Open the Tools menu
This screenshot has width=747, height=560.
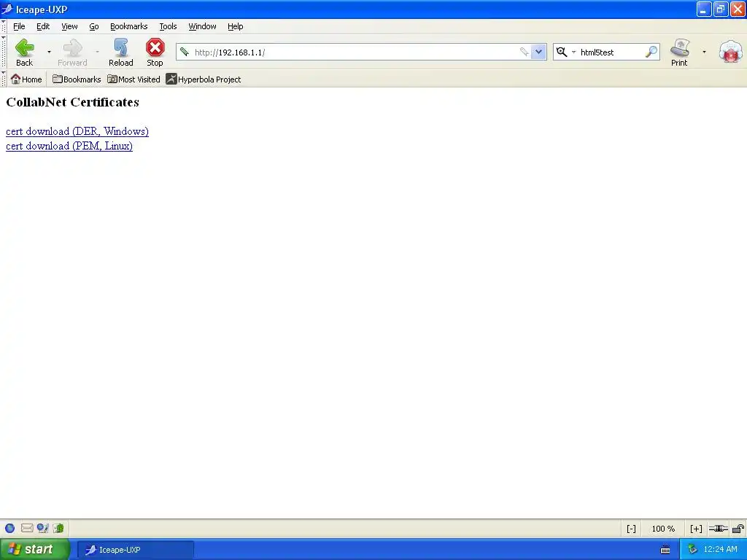coord(168,26)
